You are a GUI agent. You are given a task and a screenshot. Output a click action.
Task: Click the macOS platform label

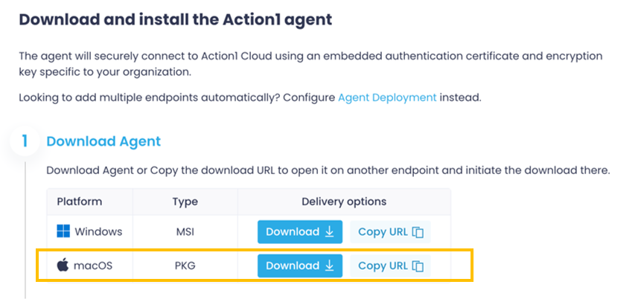tap(93, 266)
